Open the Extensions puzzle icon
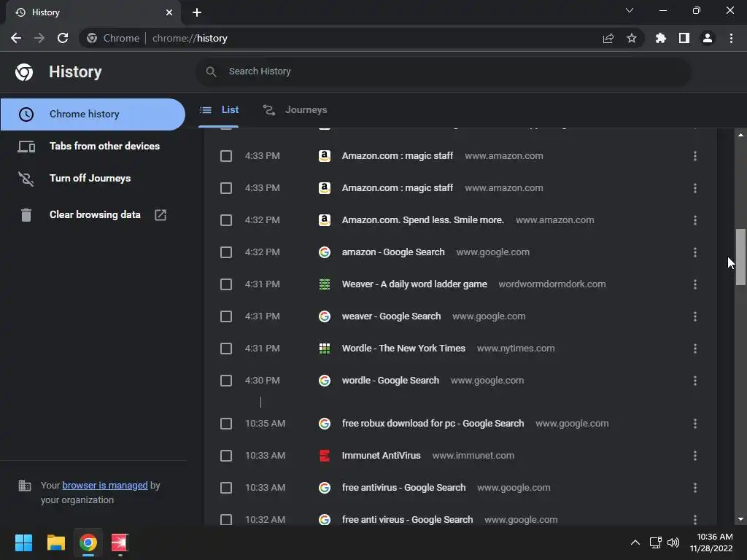Viewport: 747px width, 560px height. [x=660, y=38]
